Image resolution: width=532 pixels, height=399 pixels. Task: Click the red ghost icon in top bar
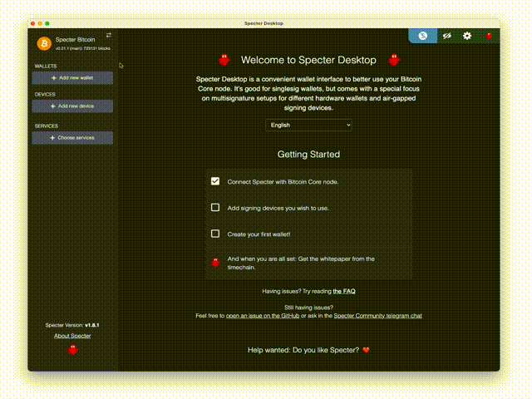coord(489,36)
